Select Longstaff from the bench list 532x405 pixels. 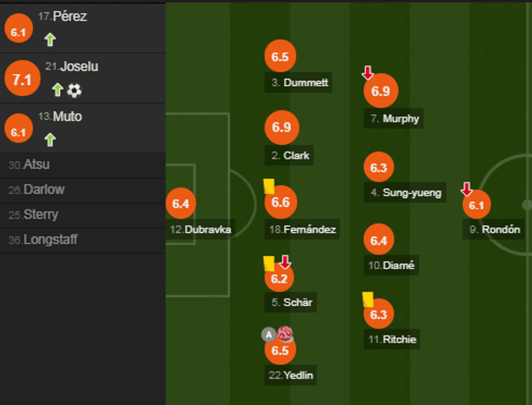(x=50, y=240)
